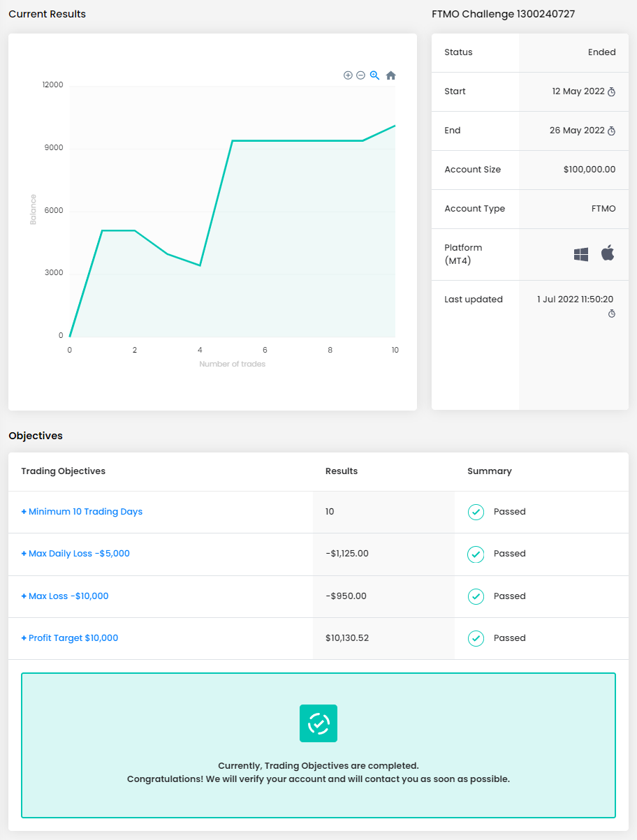Click the -$1,125.00 daily loss result

click(x=347, y=554)
